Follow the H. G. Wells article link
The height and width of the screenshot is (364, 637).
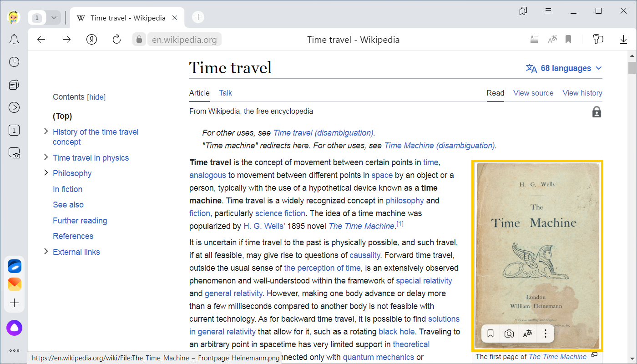tap(263, 226)
